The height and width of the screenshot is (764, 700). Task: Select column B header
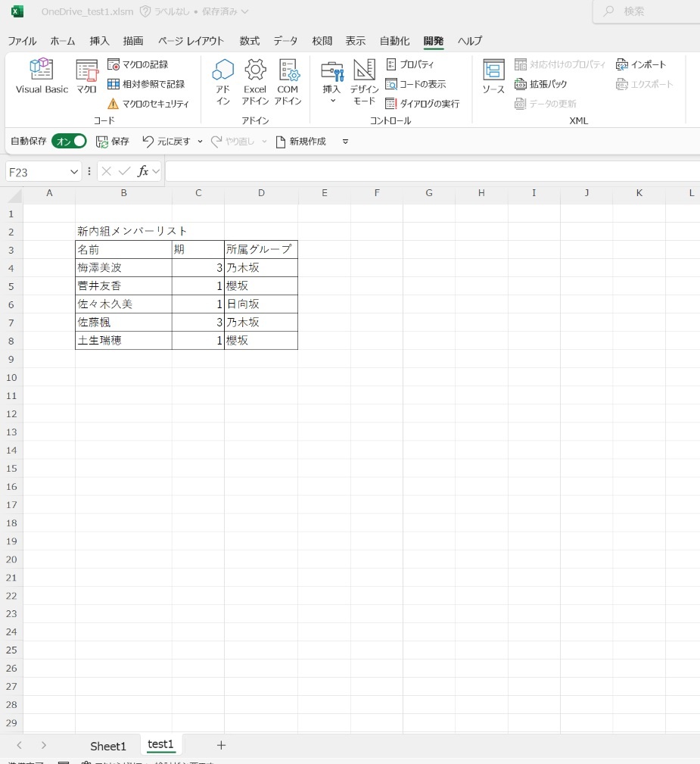point(124,193)
